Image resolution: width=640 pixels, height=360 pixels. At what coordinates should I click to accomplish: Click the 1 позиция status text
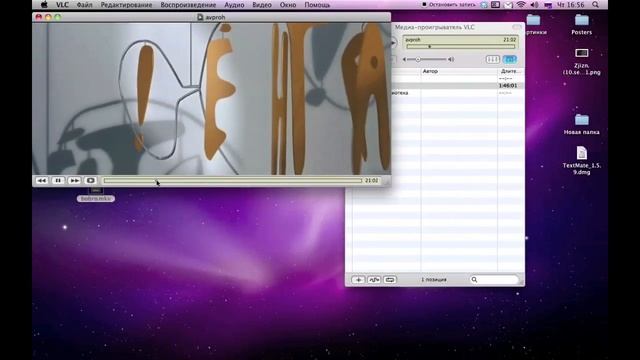click(x=434, y=280)
